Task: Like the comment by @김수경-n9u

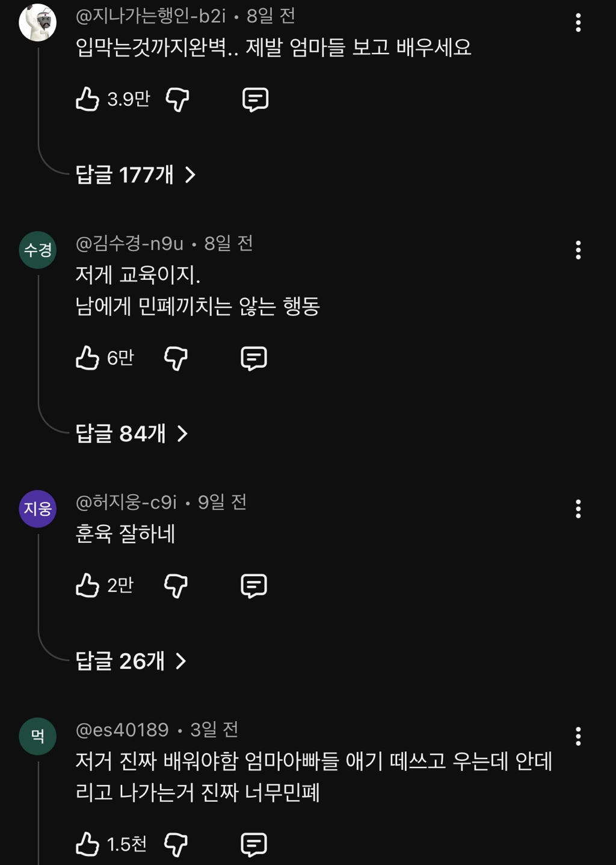Action: 87,358
